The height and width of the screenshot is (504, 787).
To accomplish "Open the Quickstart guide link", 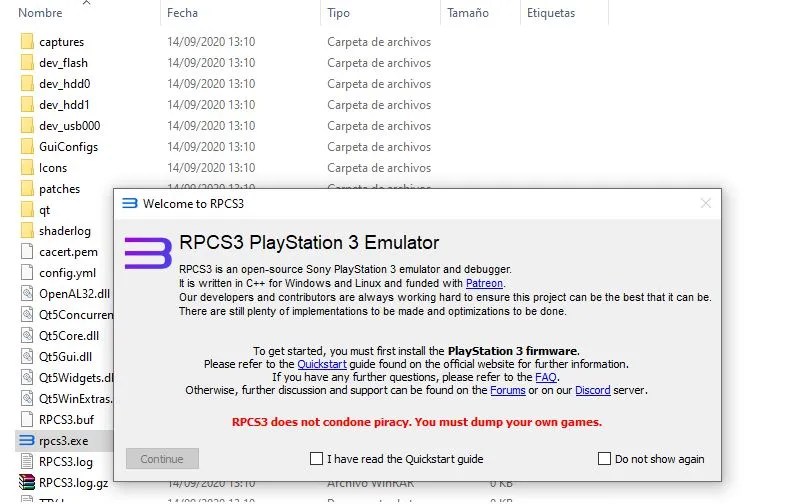I will click(322, 364).
